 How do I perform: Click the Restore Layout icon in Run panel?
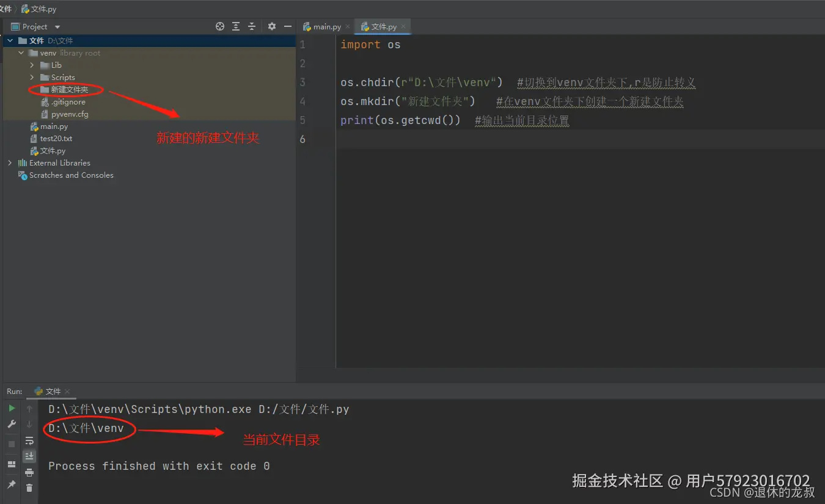click(12, 464)
